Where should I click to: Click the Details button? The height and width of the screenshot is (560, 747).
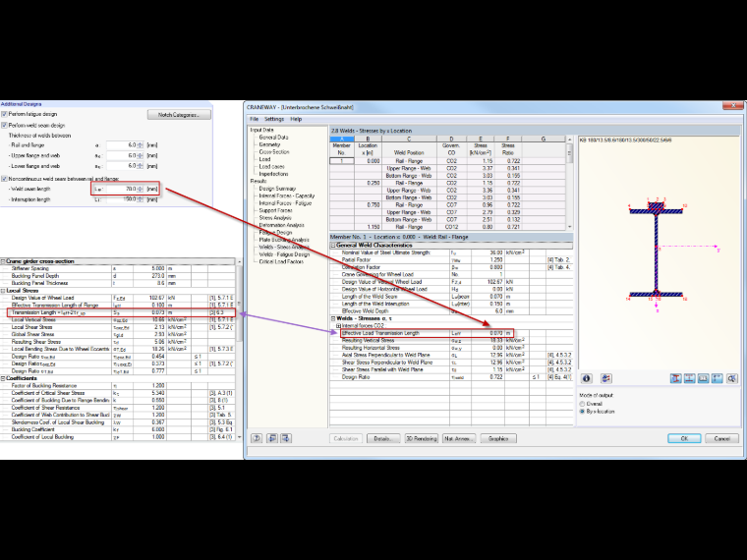(382, 438)
